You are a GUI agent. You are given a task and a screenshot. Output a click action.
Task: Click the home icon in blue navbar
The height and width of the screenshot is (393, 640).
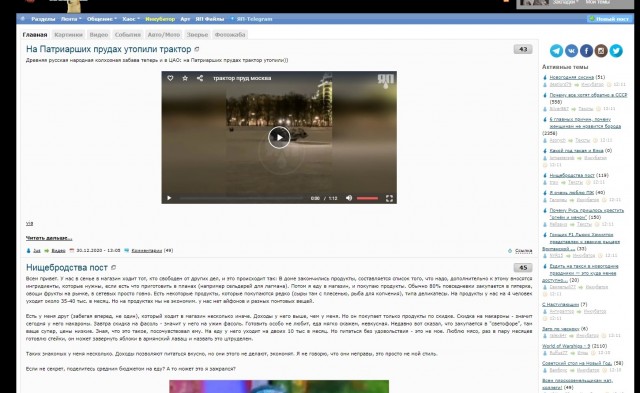[23, 19]
